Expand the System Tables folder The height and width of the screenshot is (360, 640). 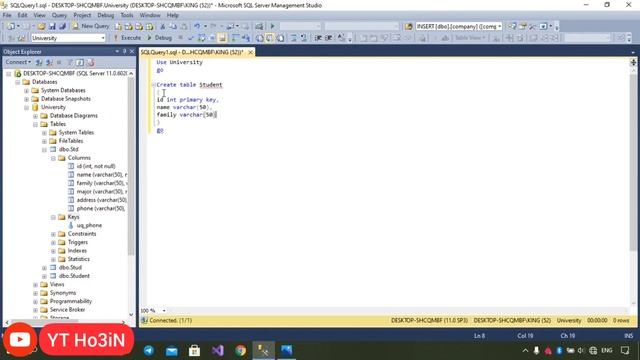[44, 133]
